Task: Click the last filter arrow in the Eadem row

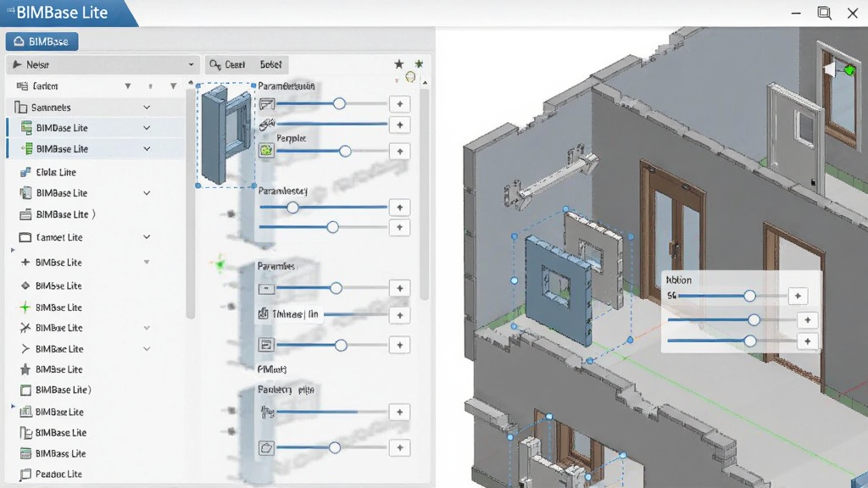Action: click(173, 86)
